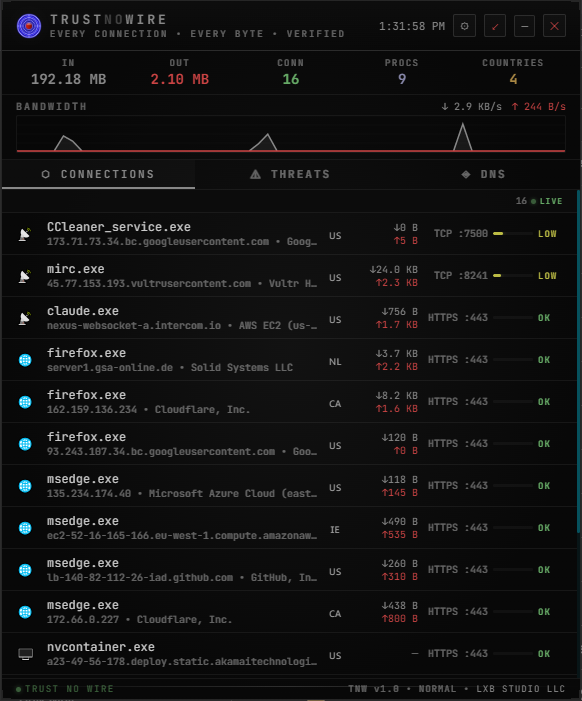
Task: Click the TrustNoWire radar logo icon
Action: click(29, 26)
